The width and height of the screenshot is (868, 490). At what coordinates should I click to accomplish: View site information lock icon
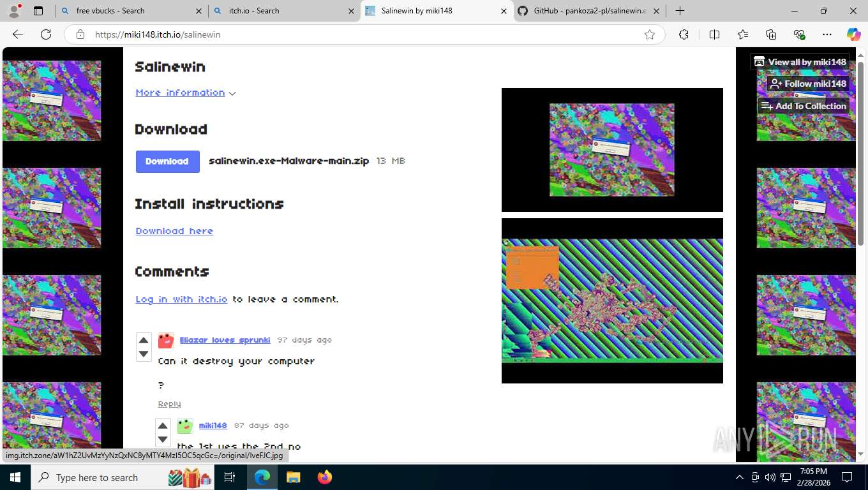point(80,34)
